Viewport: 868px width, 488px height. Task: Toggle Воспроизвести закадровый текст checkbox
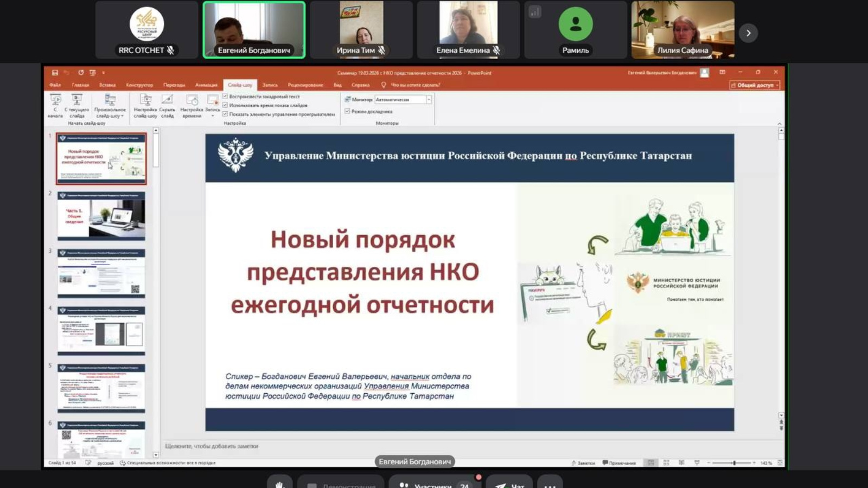[x=225, y=97]
